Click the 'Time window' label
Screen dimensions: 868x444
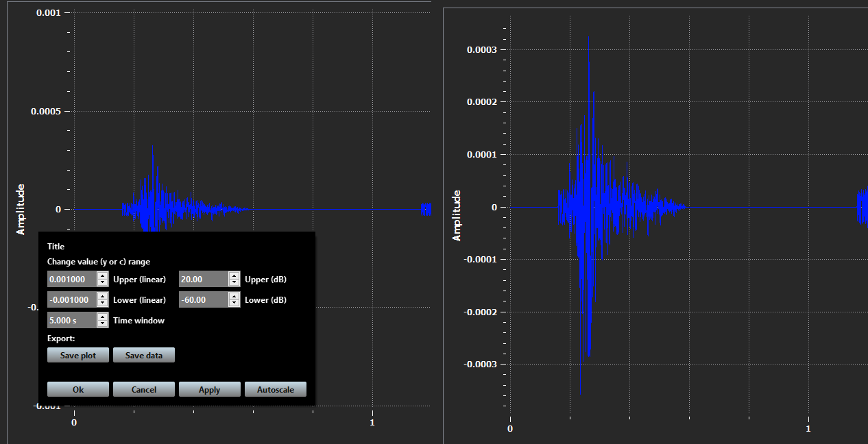point(138,321)
